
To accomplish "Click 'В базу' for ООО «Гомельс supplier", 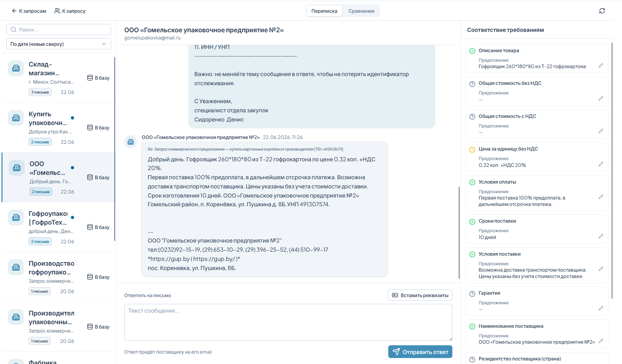I will [98, 177].
